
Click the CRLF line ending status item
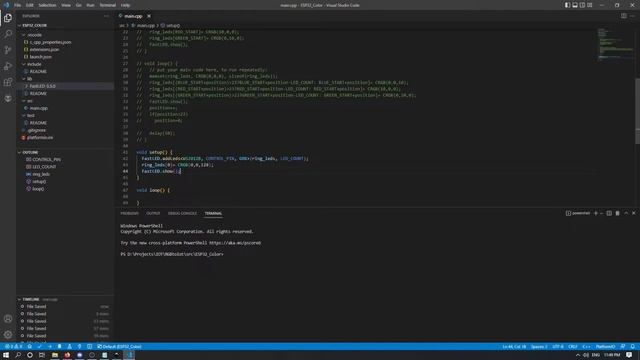tap(573, 347)
